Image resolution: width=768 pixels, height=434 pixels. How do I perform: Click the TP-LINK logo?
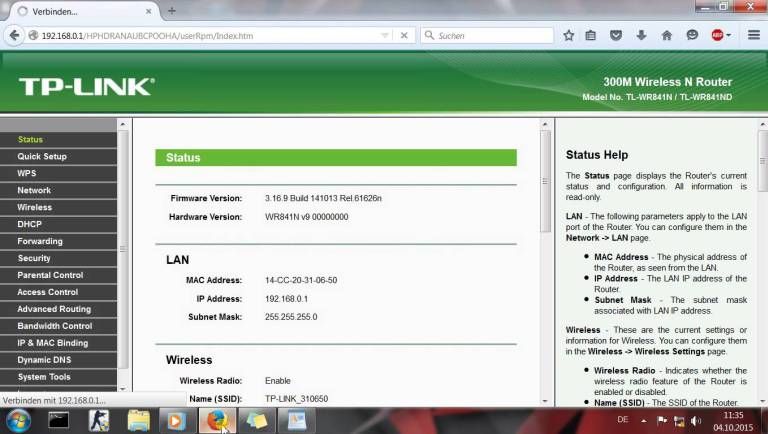[87, 87]
